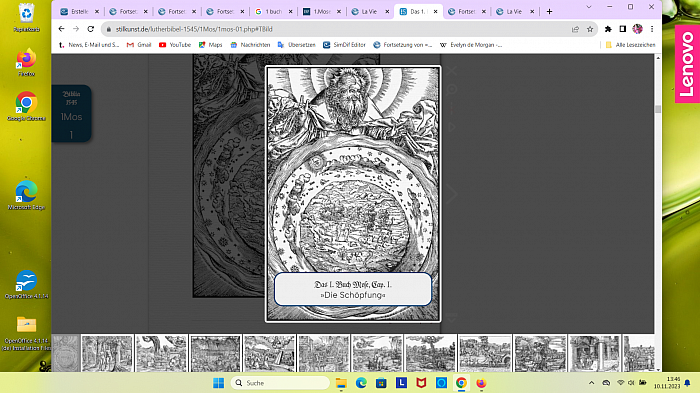
Task: Select the second woodcut thumbnail in the strip
Action: coord(107,353)
